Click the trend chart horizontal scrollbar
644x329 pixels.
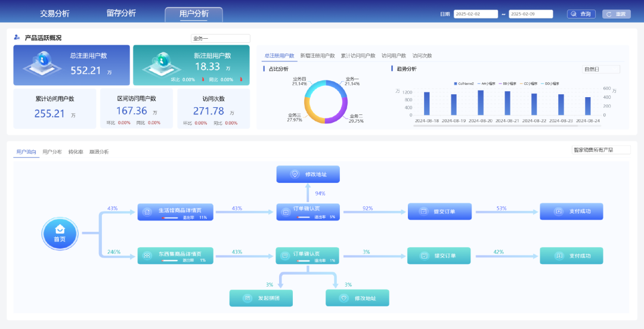click(x=496, y=126)
